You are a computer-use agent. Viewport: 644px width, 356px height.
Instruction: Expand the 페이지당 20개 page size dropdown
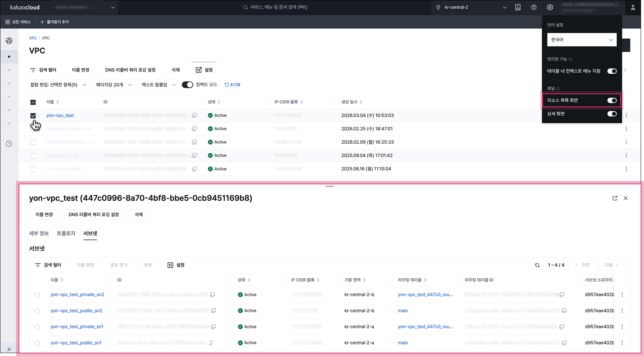tap(114, 85)
